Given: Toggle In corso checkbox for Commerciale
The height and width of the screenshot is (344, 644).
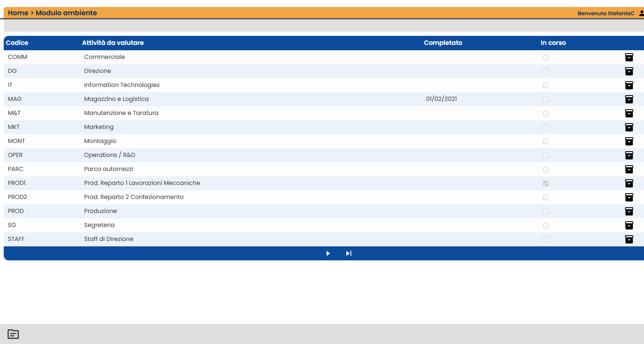Looking at the screenshot, I should point(545,57).
